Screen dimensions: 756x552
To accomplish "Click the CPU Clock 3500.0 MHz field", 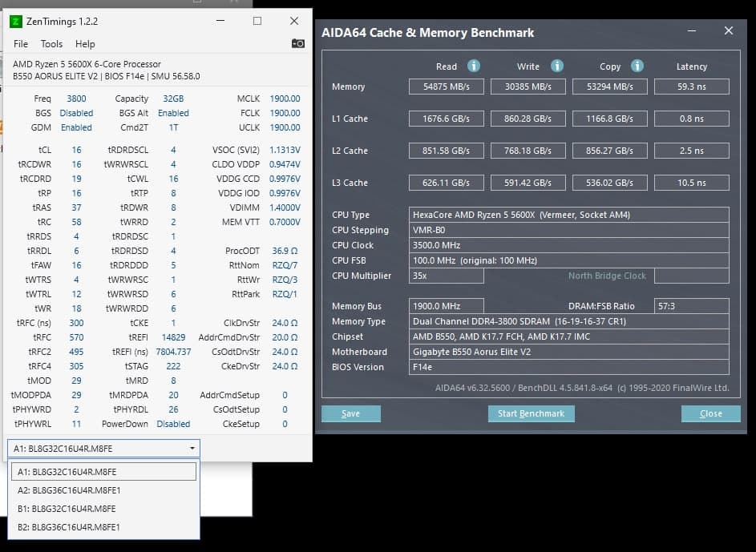I will click(x=569, y=245).
